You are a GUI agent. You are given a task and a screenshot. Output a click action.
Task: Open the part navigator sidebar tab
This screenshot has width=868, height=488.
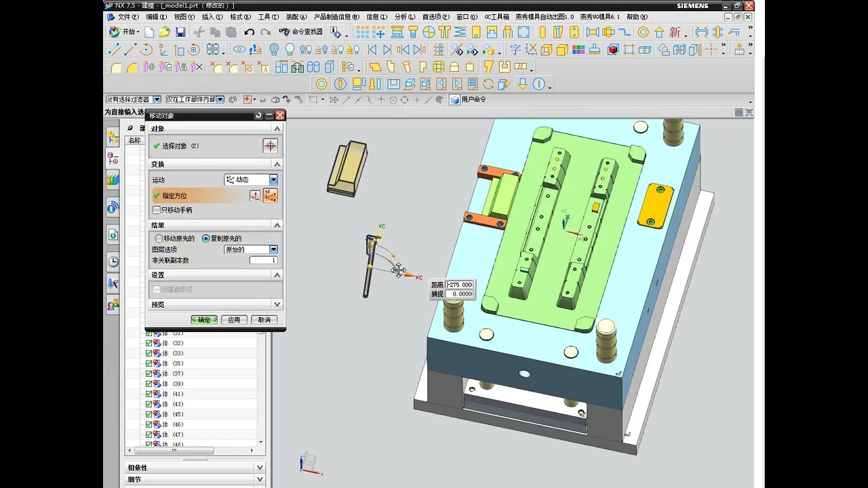(x=113, y=159)
